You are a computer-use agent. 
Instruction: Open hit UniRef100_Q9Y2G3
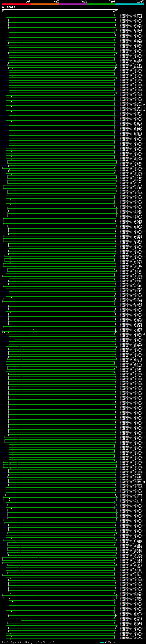coord(131,135)
